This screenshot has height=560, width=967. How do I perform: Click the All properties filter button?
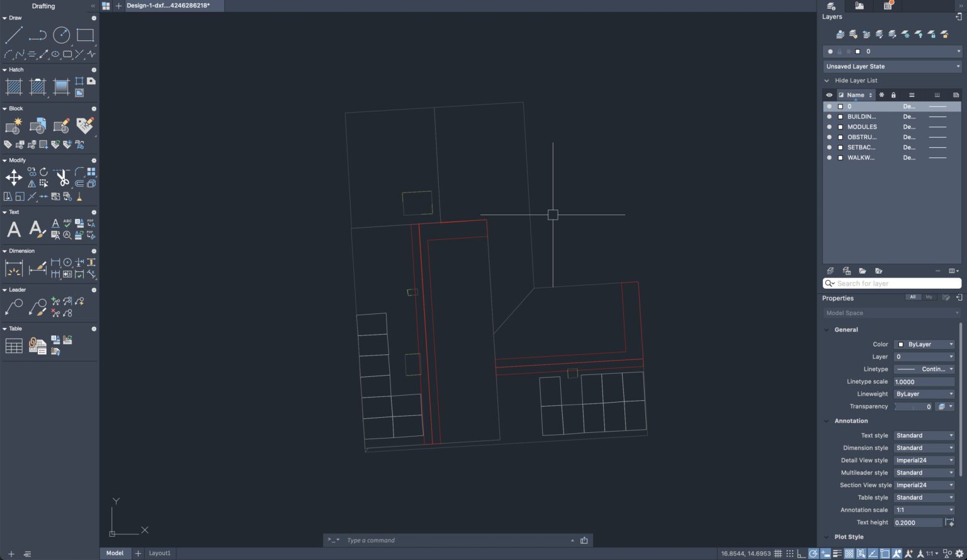(x=913, y=296)
